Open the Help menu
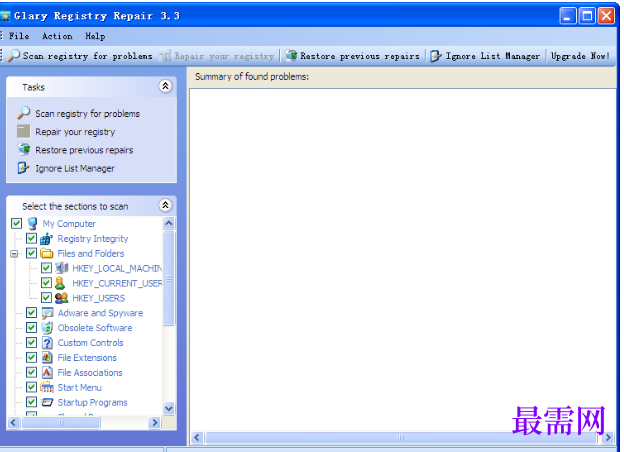Screen dimensions: 624x452 pos(95,36)
